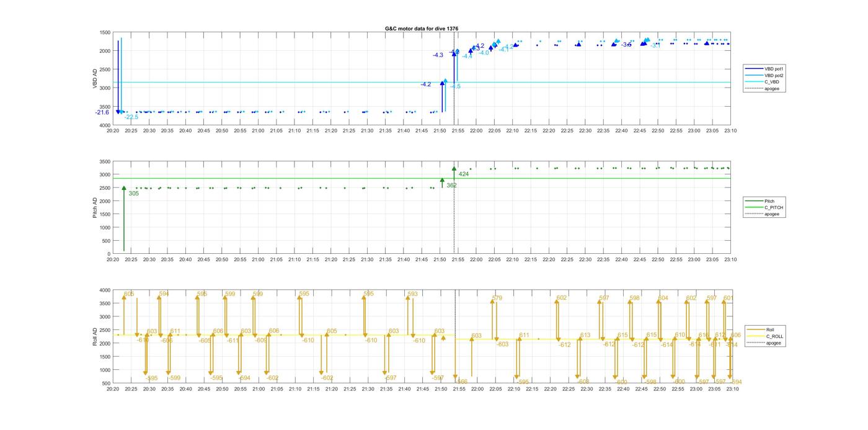Click the '362' pitch data label
Viewport: 868px width, 430px height.
click(451, 185)
